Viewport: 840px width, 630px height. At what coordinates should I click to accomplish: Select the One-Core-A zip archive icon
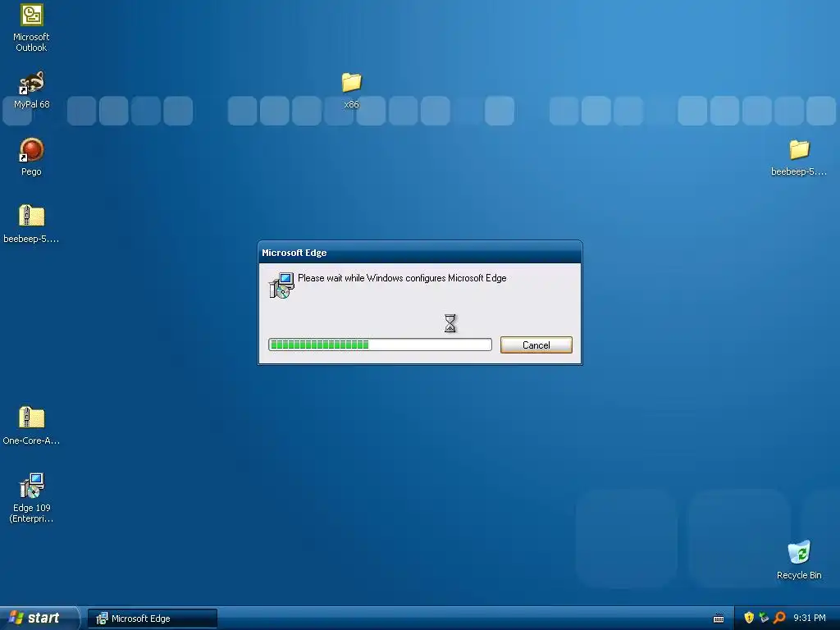[x=31, y=426]
